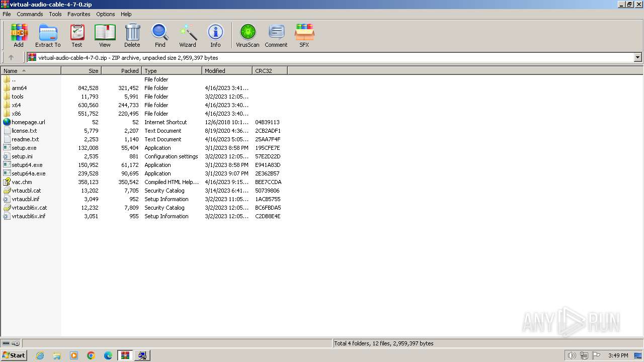Screen dimensions: 644x362
Task: Open Internet Explorer from taskbar
Action: (40, 355)
